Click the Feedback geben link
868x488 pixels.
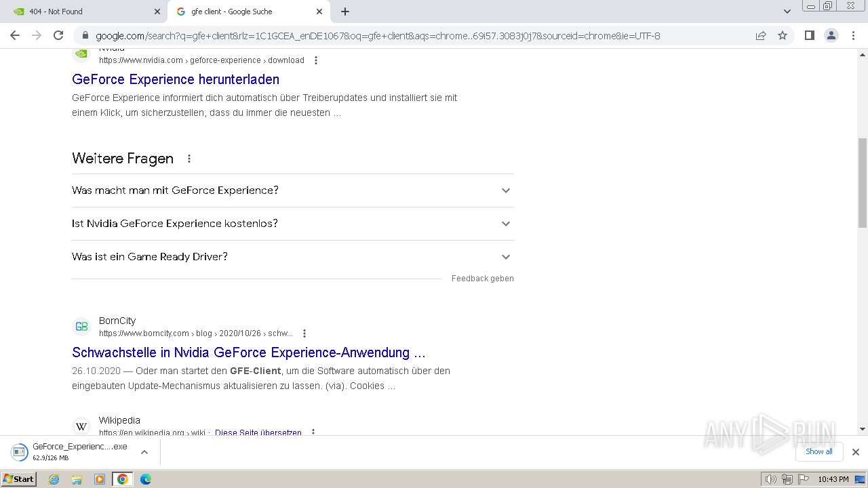483,279
